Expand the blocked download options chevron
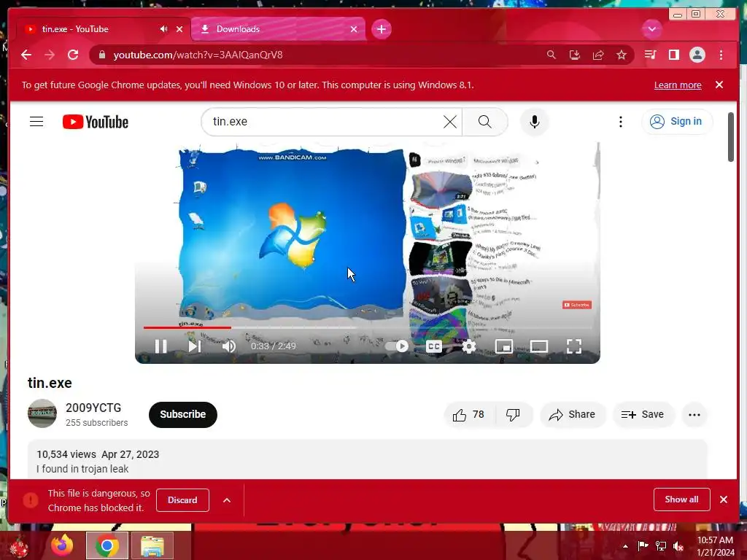 (x=227, y=500)
